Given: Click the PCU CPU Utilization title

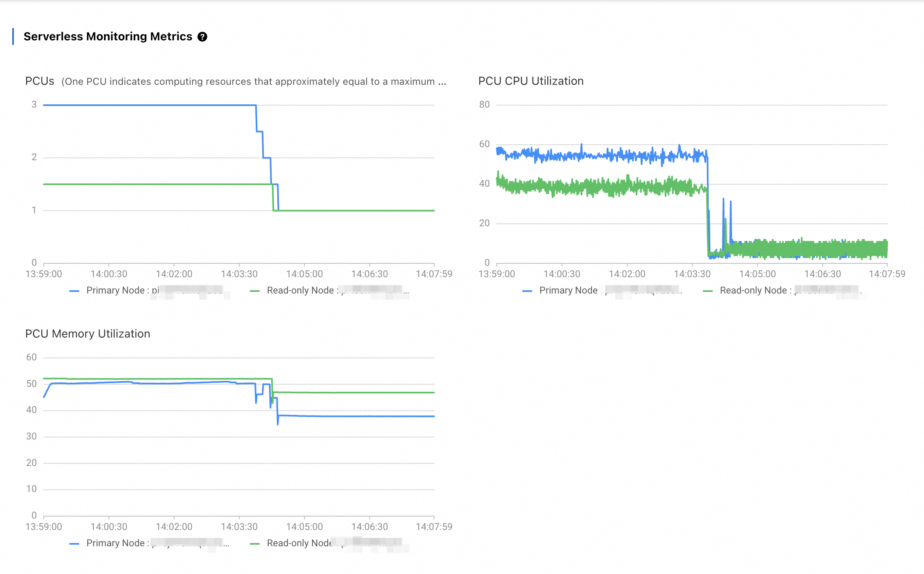Looking at the screenshot, I should [531, 81].
